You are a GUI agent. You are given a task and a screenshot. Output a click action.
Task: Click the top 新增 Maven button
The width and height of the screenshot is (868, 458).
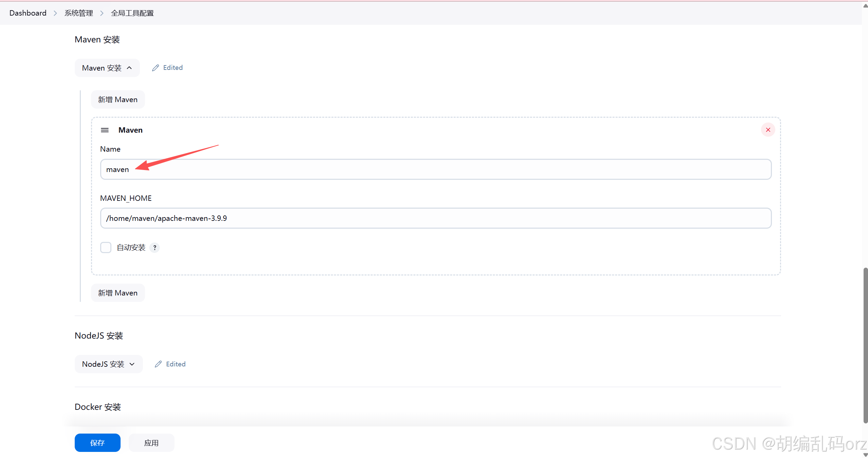click(x=118, y=99)
